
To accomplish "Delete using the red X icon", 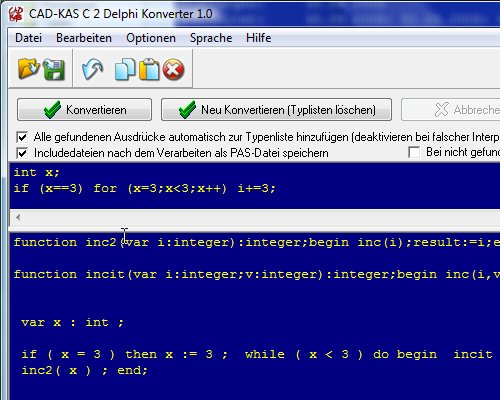I will pyautogui.click(x=173, y=70).
